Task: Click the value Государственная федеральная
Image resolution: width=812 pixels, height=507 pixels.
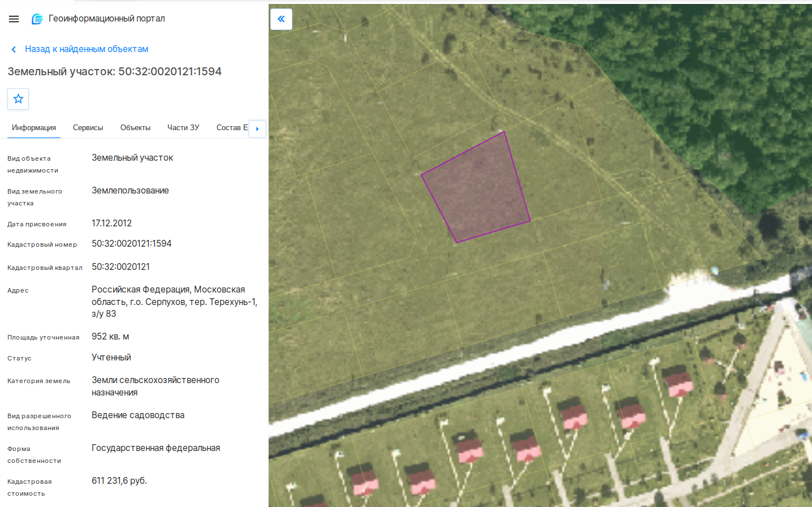Action: point(156,448)
